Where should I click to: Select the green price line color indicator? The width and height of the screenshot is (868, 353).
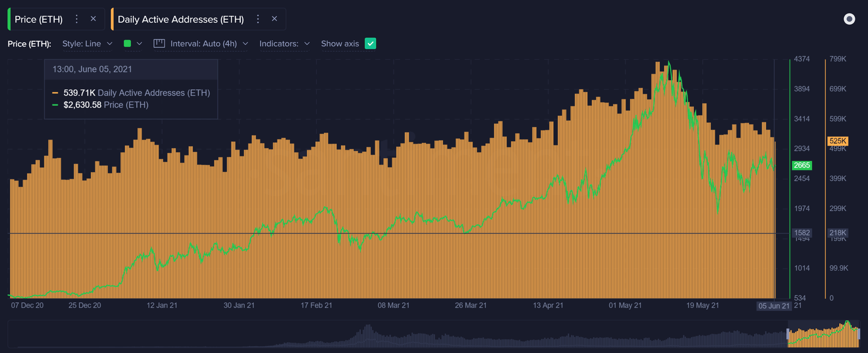coord(128,43)
